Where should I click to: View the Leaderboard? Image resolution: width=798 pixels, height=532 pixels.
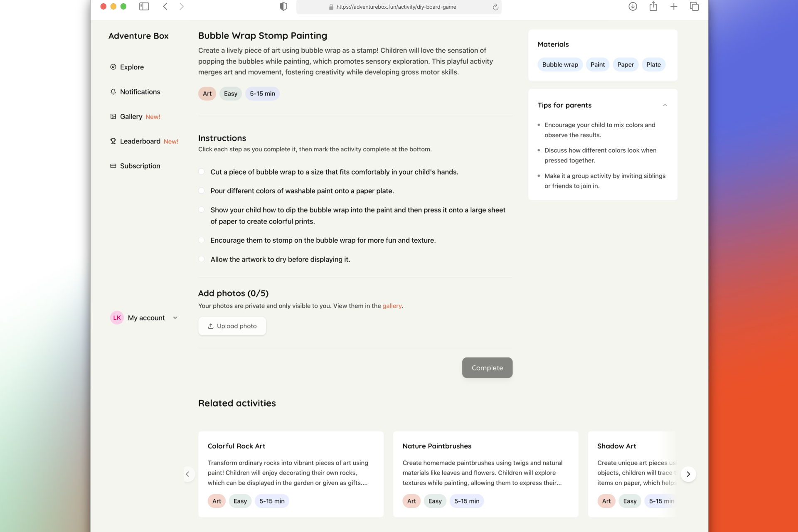[140, 141]
